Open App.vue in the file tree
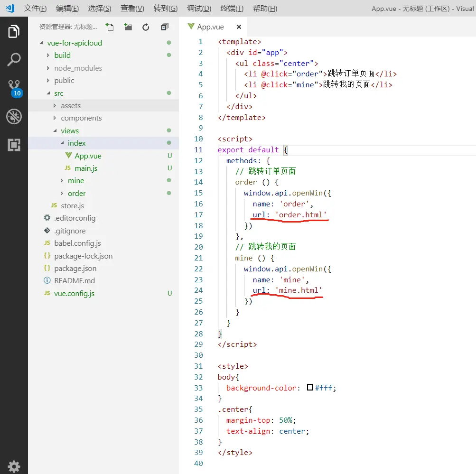 (x=88, y=156)
